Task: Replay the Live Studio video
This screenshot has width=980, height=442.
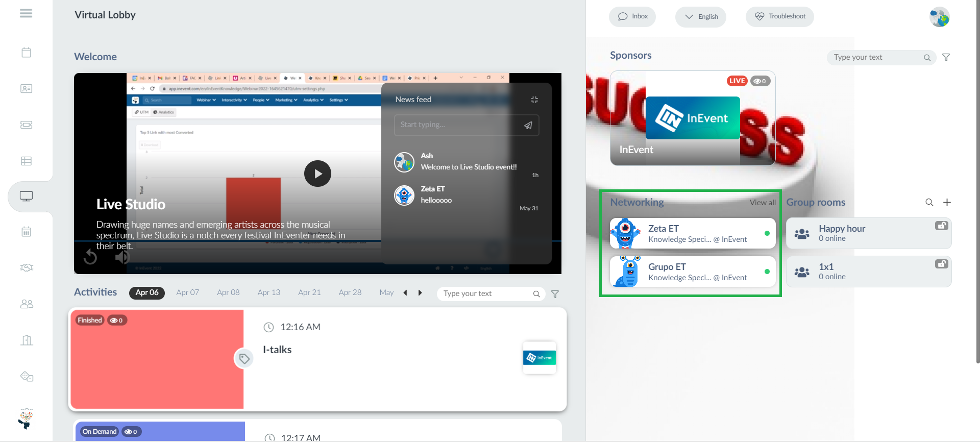Action: coord(90,257)
